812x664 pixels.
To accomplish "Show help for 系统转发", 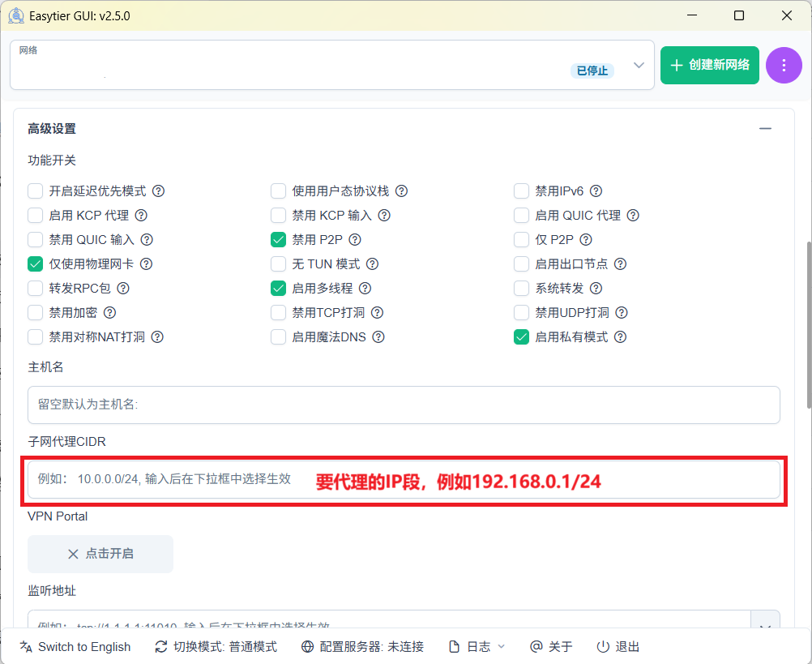I will pos(596,289).
